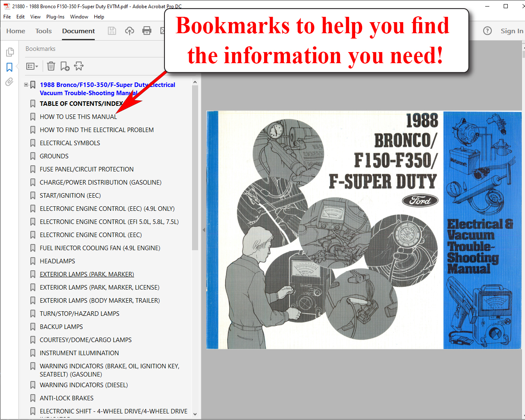The width and height of the screenshot is (525, 420).
Task: Jump to BACKUP LAMPS bookmark
Action: point(61,327)
